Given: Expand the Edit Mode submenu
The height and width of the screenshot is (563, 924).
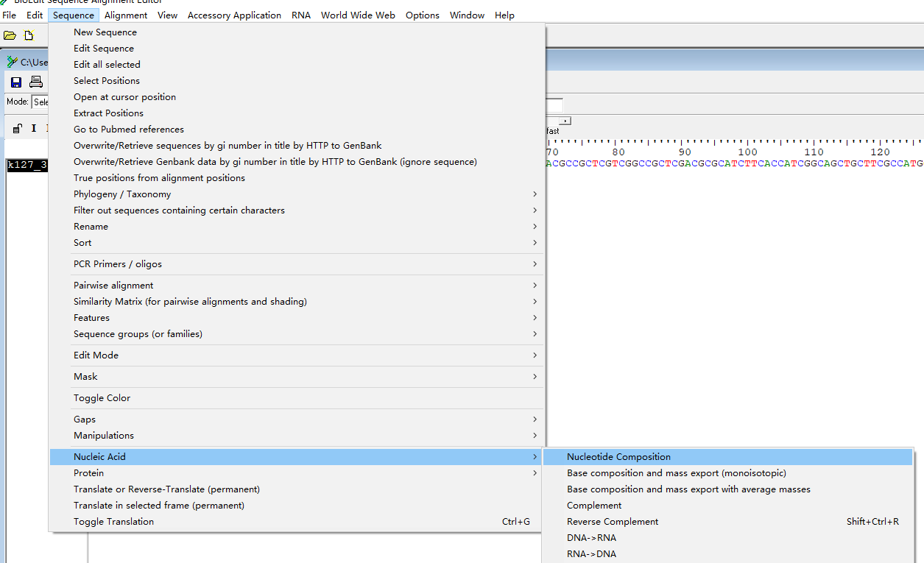Looking at the screenshot, I should click(297, 355).
